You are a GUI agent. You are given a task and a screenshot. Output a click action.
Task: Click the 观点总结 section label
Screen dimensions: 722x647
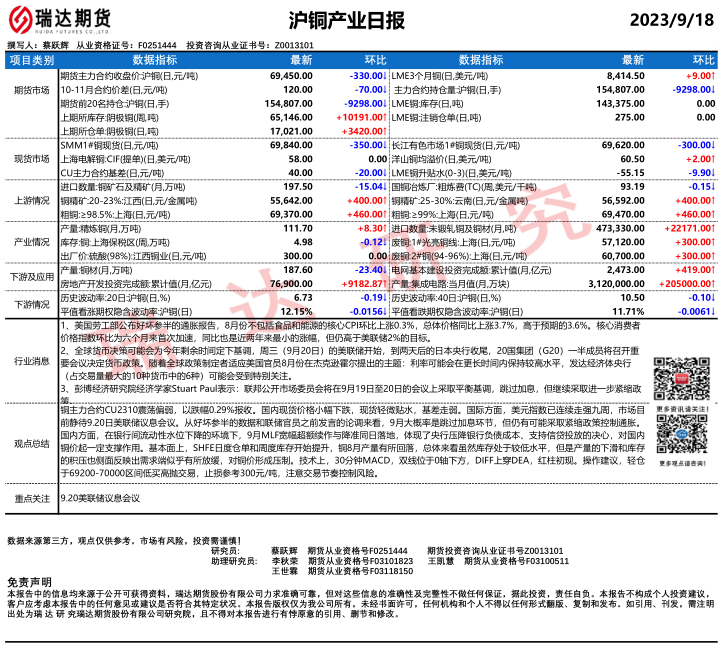point(31,442)
